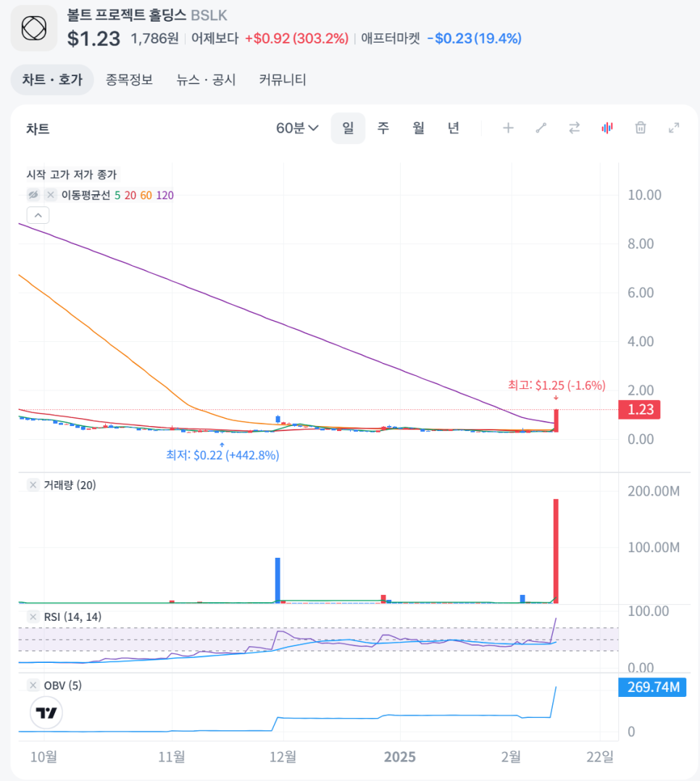Click the 최저: $0.22 (+442.8%) marker
Screen dimensions: 700x781
click(222, 455)
